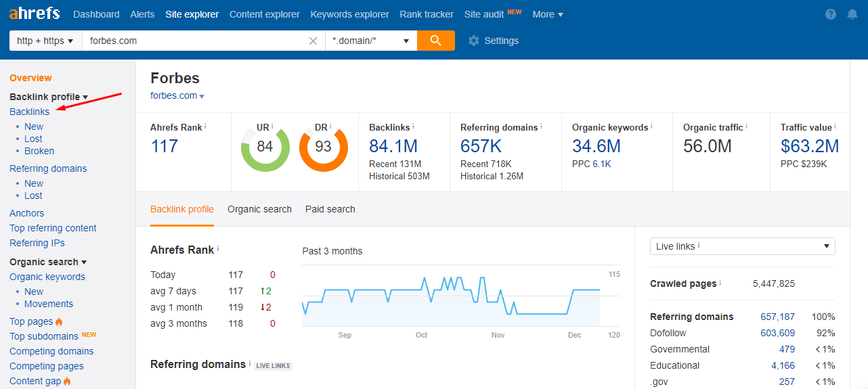Click the 4,166 Educational count

783,365
